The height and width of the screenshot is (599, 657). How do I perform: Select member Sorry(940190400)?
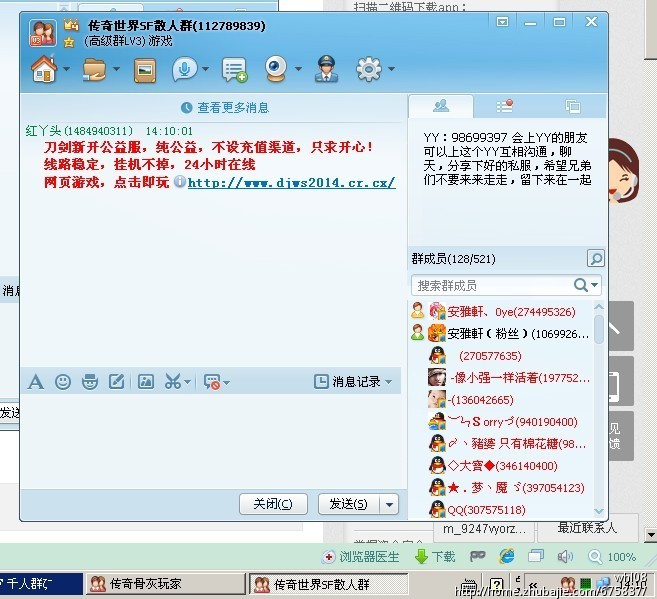[501, 422]
